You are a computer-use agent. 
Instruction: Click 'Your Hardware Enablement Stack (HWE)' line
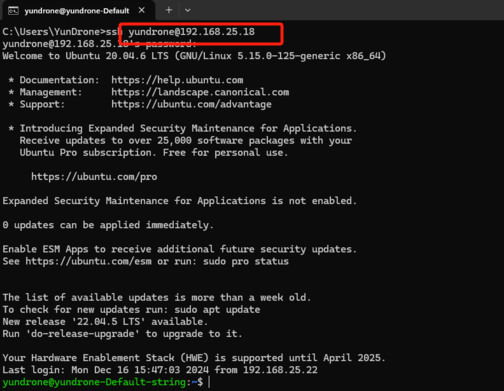click(x=194, y=358)
